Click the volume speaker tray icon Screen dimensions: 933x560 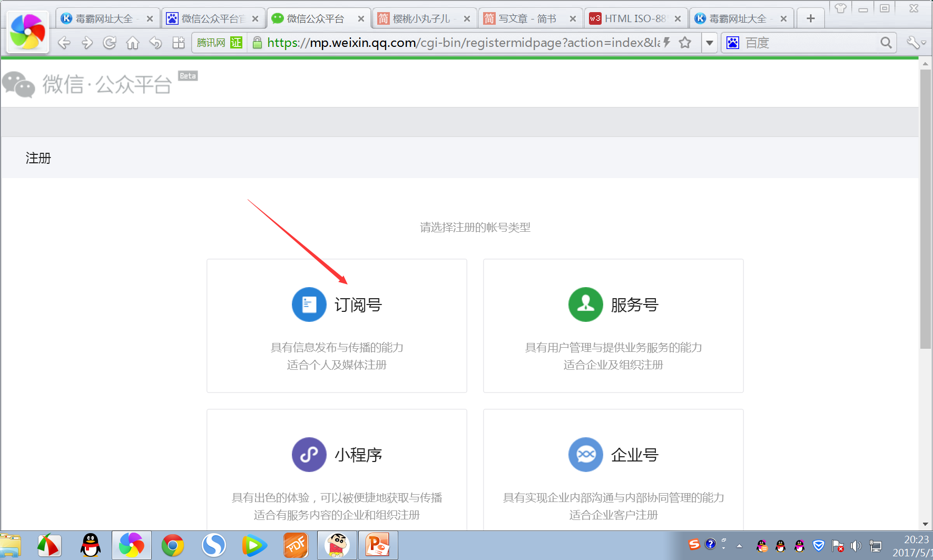tap(856, 546)
